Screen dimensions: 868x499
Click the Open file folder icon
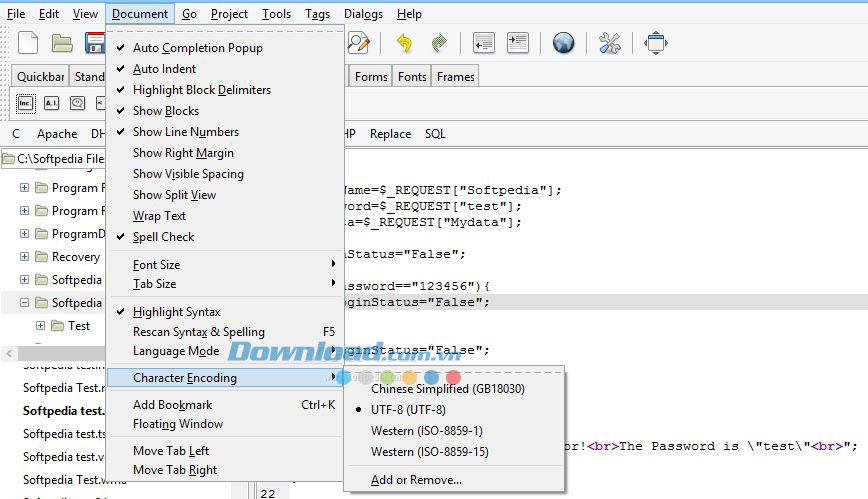tap(62, 43)
